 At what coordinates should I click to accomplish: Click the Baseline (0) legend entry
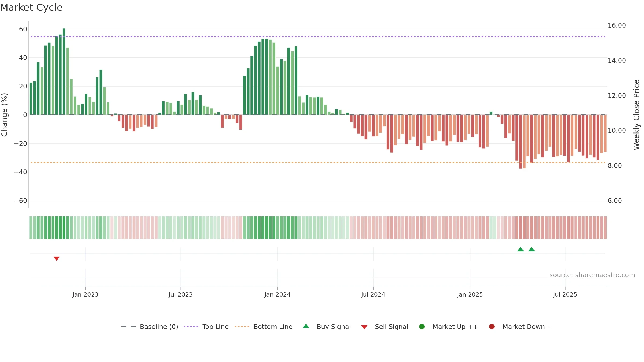point(149,327)
